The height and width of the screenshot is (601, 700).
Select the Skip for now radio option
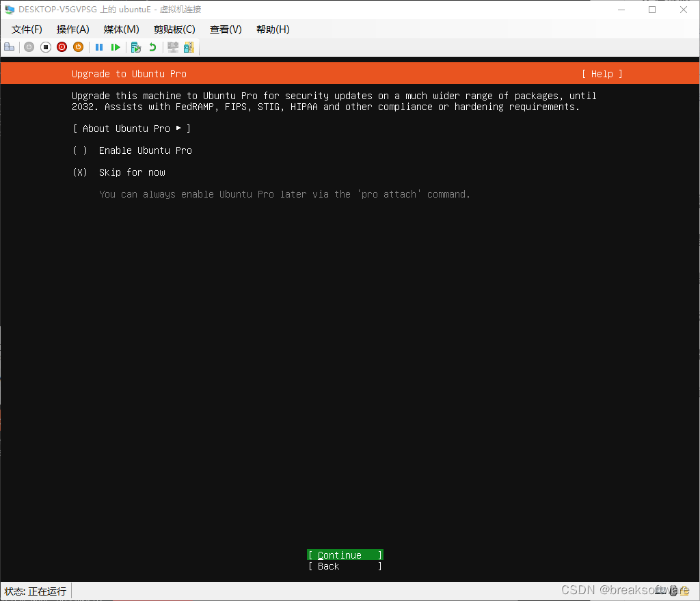coord(119,172)
